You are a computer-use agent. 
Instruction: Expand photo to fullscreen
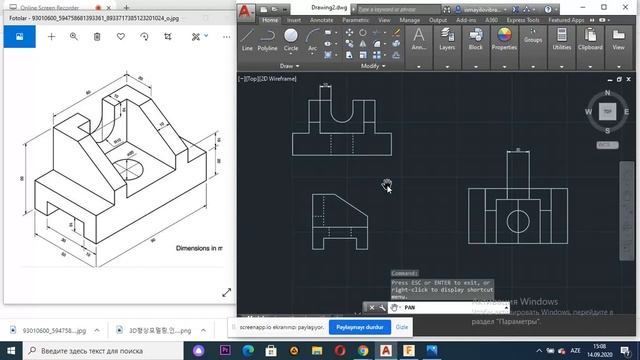227,293
